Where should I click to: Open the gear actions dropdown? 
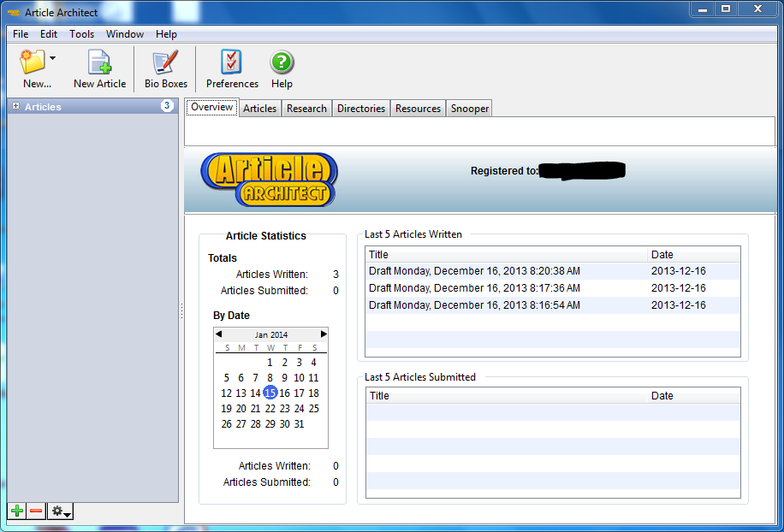(61, 511)
